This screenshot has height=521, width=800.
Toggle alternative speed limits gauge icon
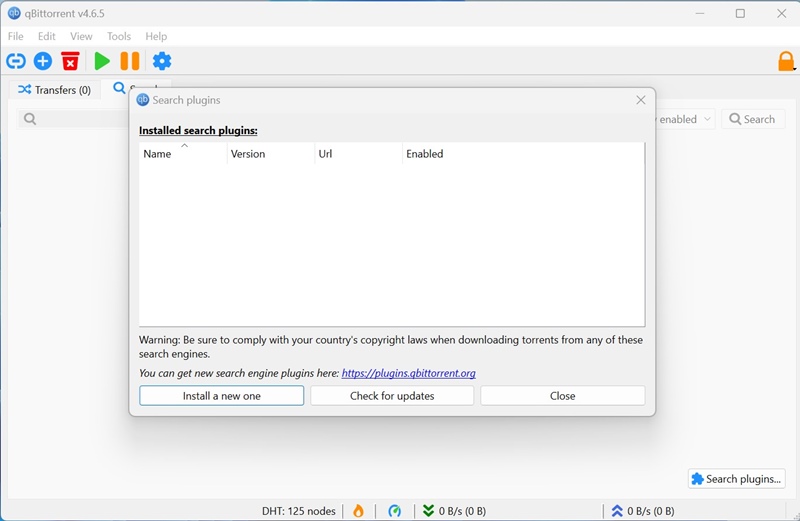[x=394, y=511]
